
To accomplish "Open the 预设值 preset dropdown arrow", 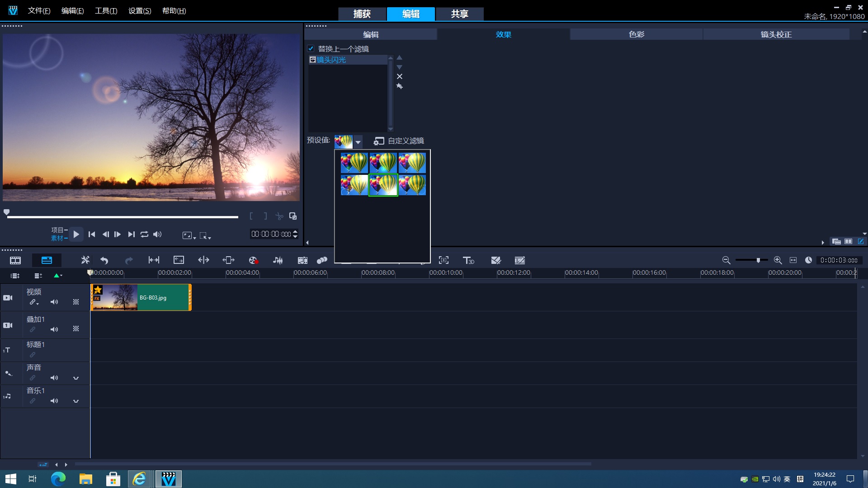I will pyautogui.click(x=358, y=142).
